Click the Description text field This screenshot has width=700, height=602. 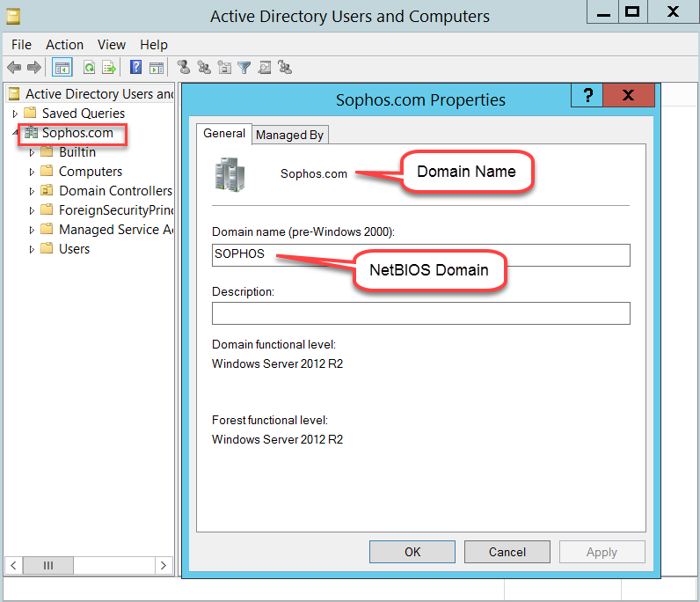coord(421,313)
